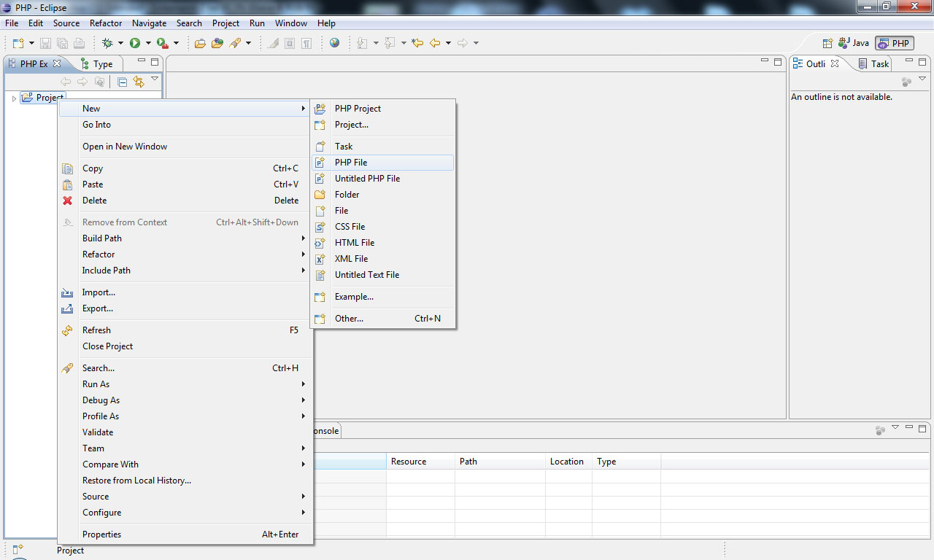Choose Export... in context menu
The image size is (934, 560).
185,308
